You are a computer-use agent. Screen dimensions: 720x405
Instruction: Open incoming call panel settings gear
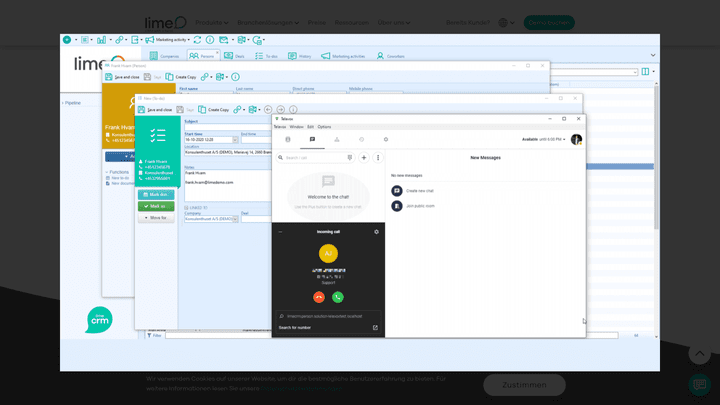376,232
